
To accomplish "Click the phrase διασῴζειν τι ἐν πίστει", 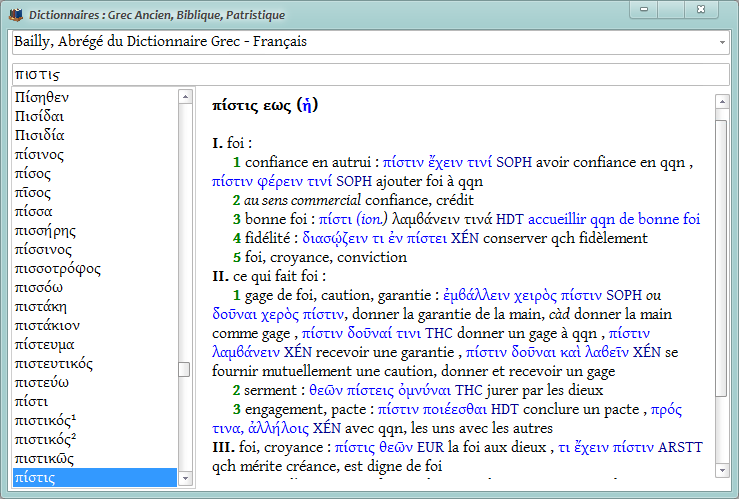I will coord(374,238).
